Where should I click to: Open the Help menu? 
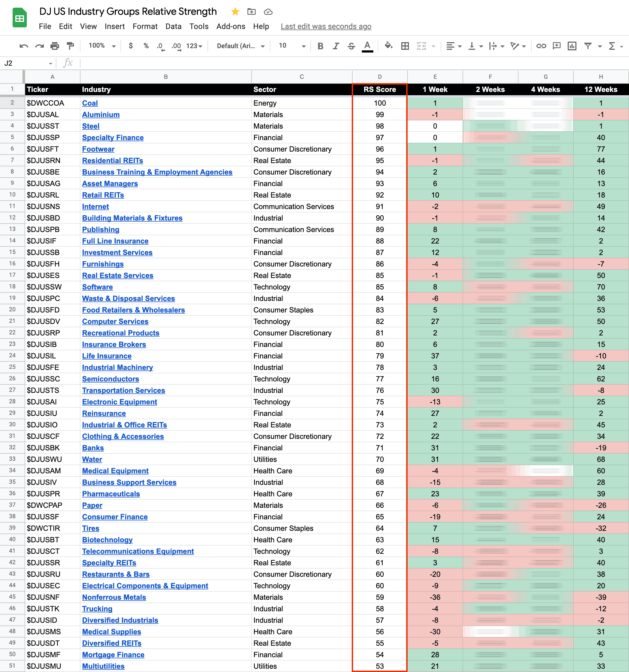click(x=261, y=26)
